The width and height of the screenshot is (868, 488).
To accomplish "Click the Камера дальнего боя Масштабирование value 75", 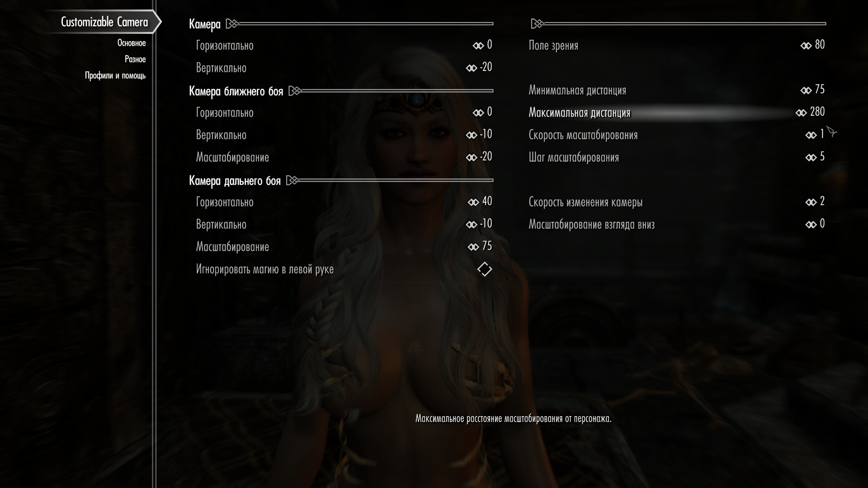I will click(487, 246).
